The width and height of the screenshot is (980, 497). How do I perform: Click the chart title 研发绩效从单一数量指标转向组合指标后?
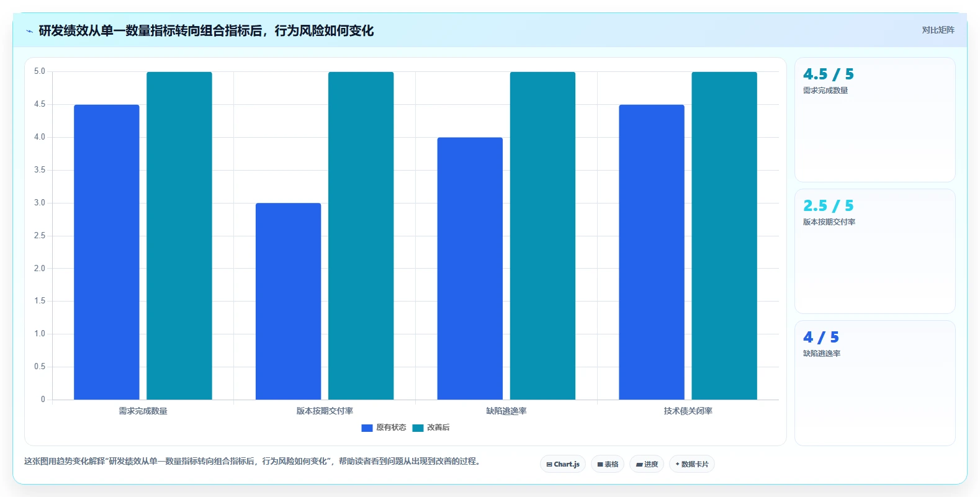click(x=206, y=31)
